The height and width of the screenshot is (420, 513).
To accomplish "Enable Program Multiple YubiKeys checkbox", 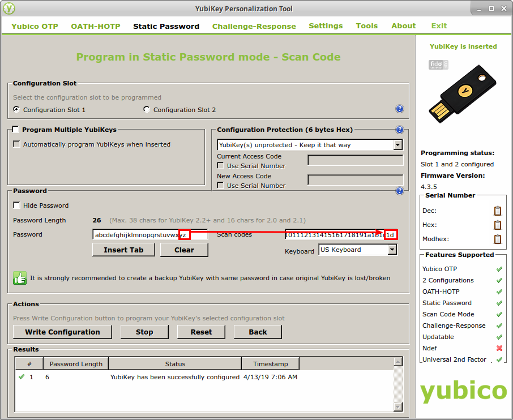I will (x=16, y=130).
